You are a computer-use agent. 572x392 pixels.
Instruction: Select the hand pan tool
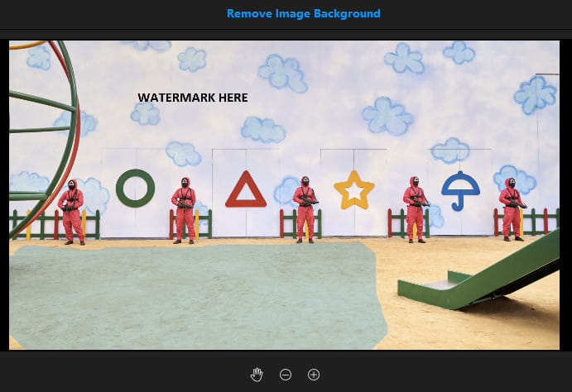(x=257, y=375)
